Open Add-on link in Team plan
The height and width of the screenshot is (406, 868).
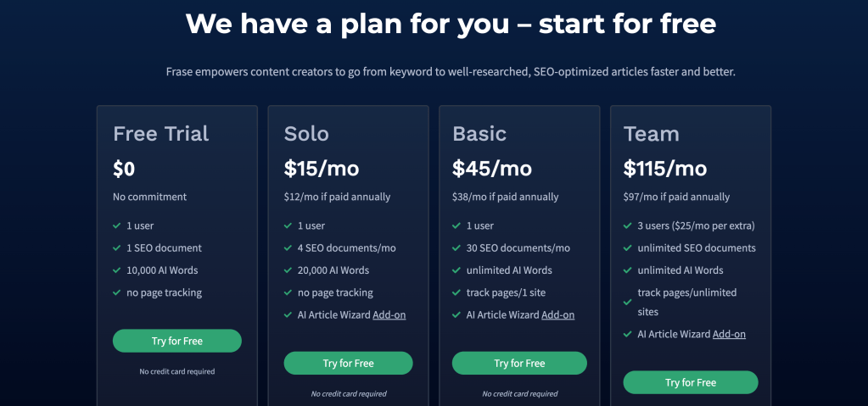729,334
